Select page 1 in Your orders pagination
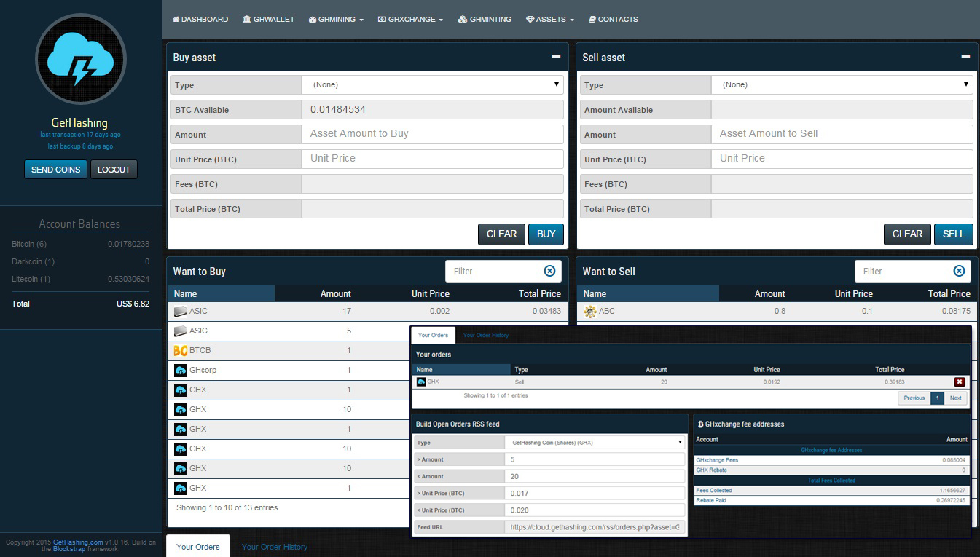This screenshot has height=557, width=980. tap(936, 398)
